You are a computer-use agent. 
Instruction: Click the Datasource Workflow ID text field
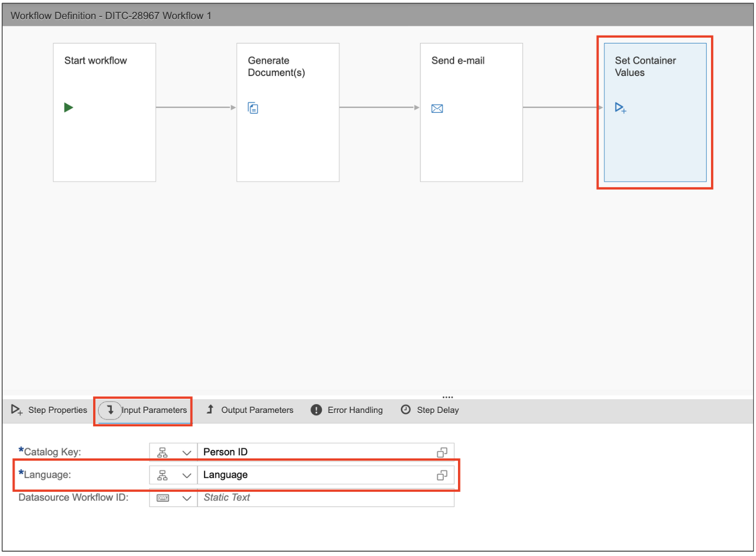coord(324,498)
